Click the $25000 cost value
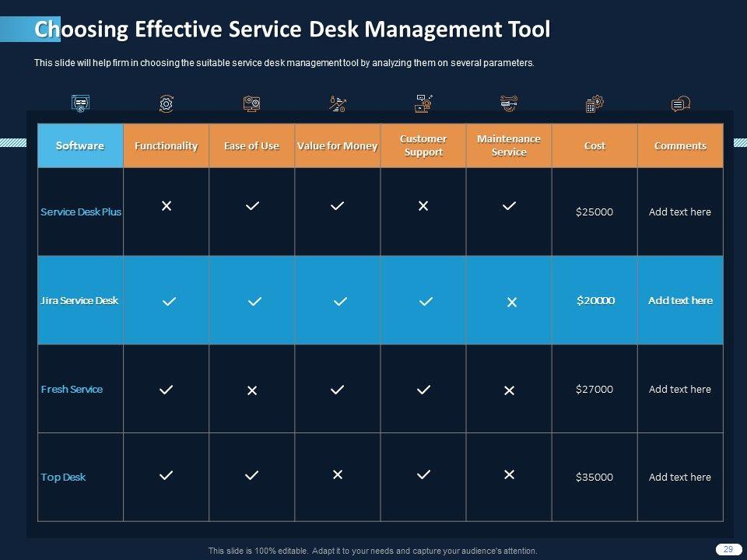This screenshot has width=747, height=560. tap(594, 212)
